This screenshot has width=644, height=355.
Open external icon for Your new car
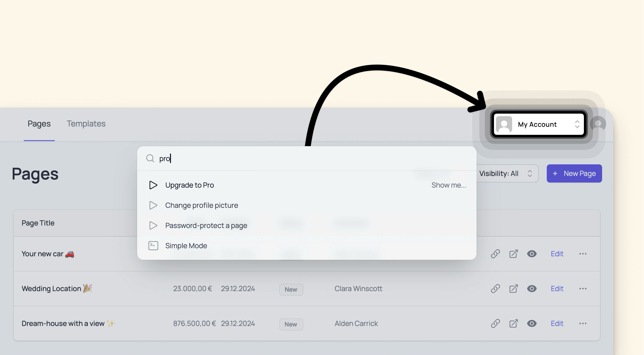point(513,254)
